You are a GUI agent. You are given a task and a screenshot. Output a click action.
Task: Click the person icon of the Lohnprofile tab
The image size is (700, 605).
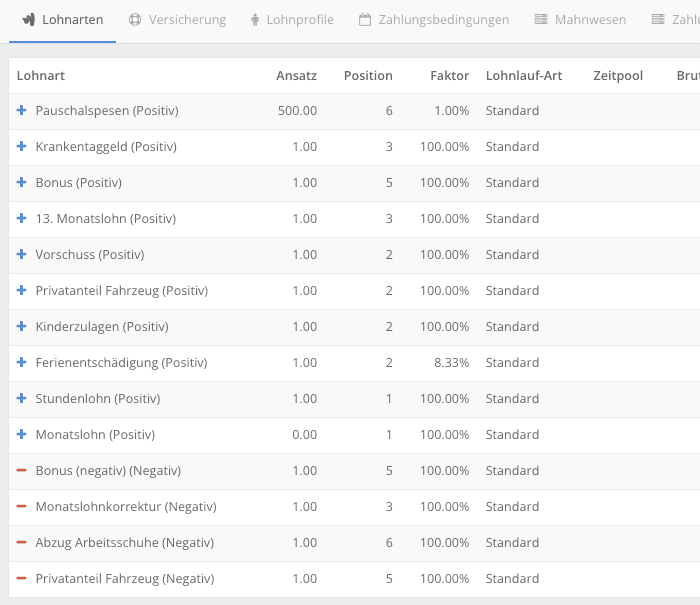tap(255, 20)
